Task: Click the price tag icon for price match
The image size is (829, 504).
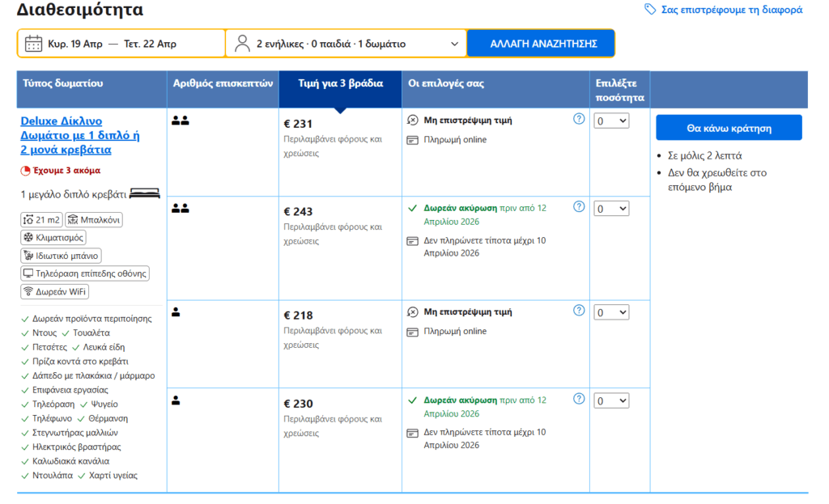Action: click(x=650, y=10)
